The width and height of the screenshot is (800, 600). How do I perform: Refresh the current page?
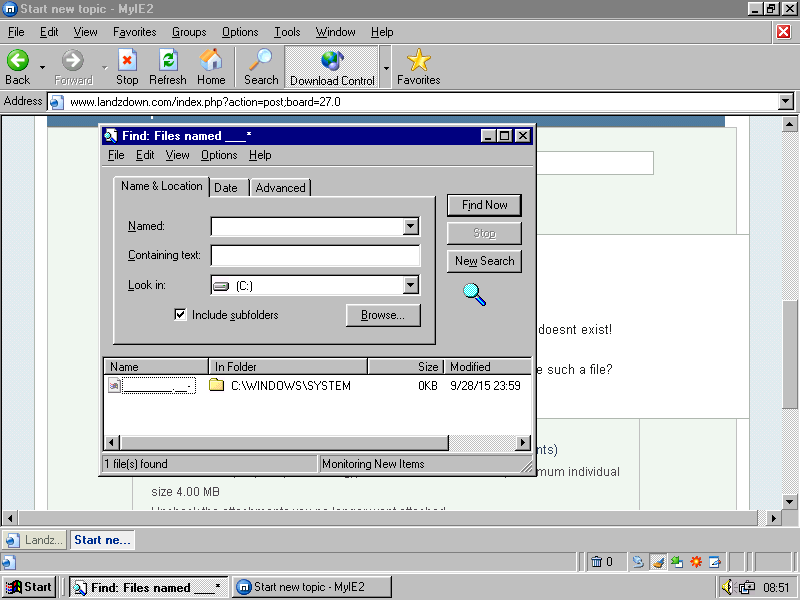168,61
